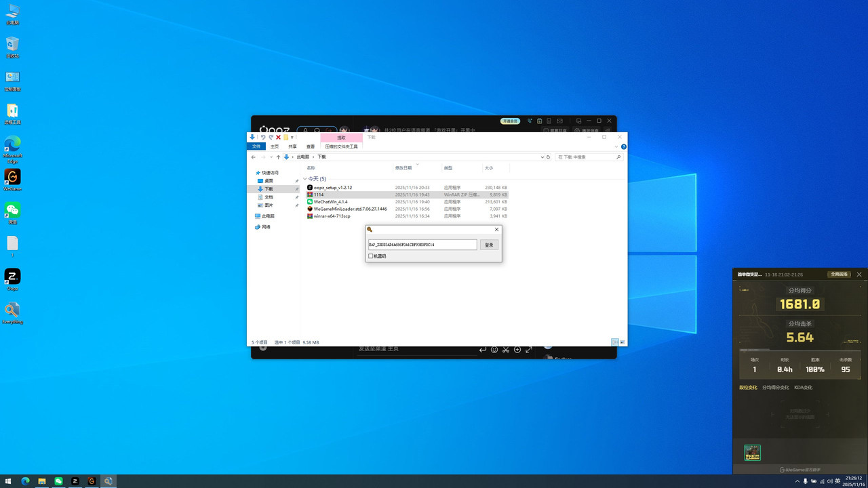Image resolution: width=868 pixels, height=488 pixels.
Task: Switch to details view icon in status bar
Action: (615, 342)
